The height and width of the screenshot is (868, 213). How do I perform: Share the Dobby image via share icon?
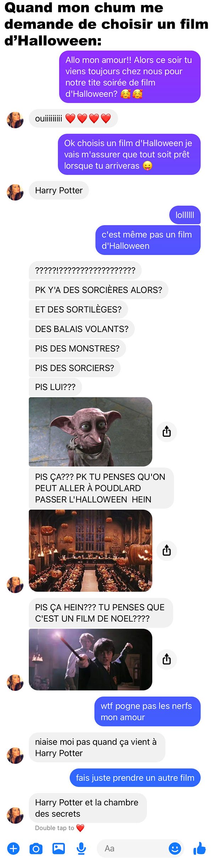click(166, 432)
